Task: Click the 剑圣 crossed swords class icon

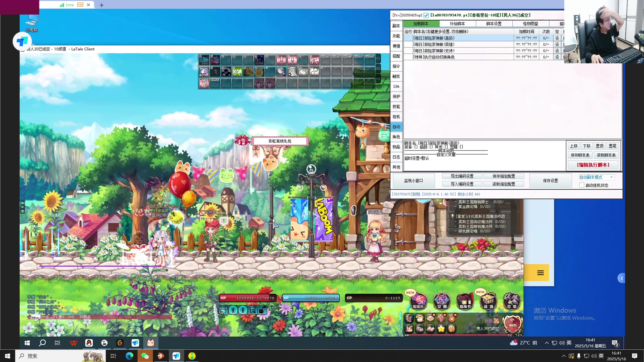Action: click(x=496, y=321)
